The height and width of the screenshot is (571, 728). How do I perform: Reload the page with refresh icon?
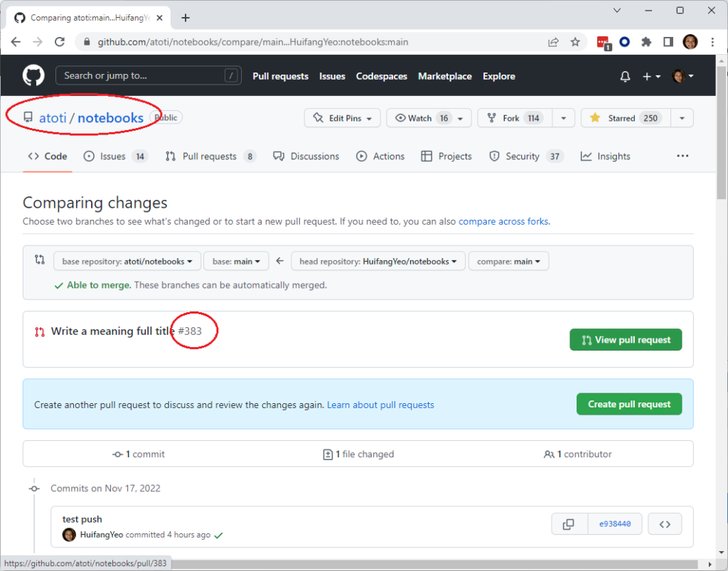(60, 42)
